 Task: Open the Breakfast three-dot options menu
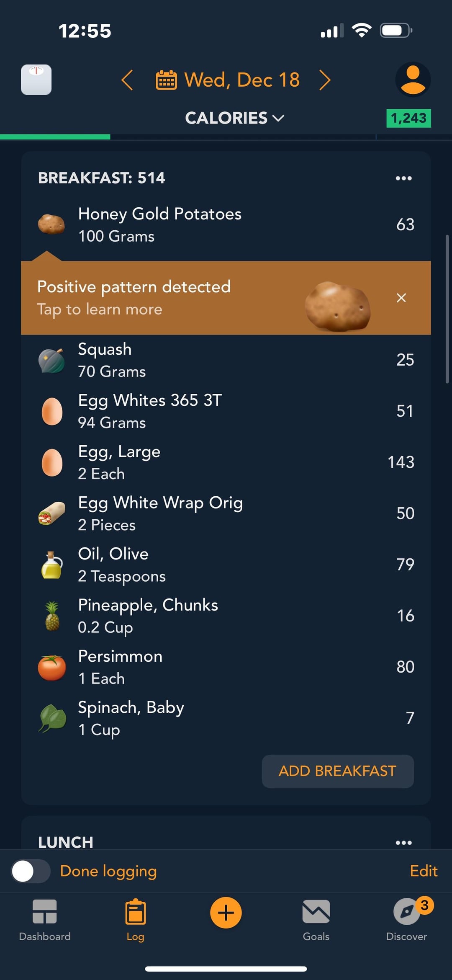coord(403,178)
